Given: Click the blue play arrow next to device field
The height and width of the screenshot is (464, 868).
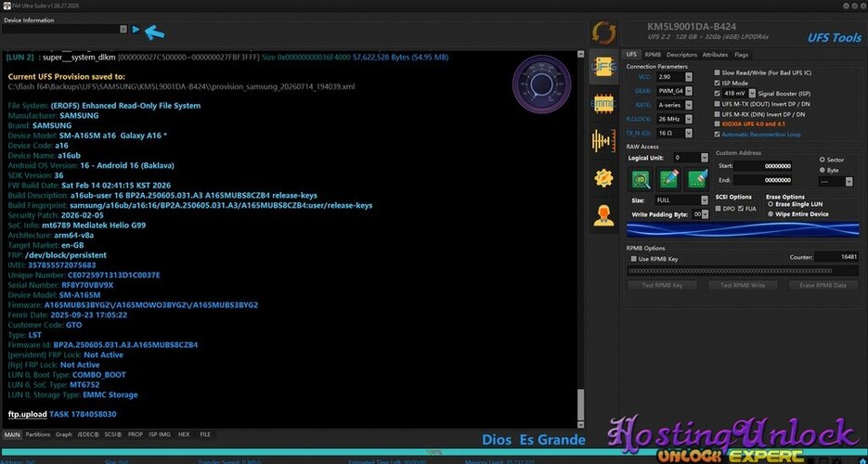Looking at the screenshot, I should click(136, 30).
